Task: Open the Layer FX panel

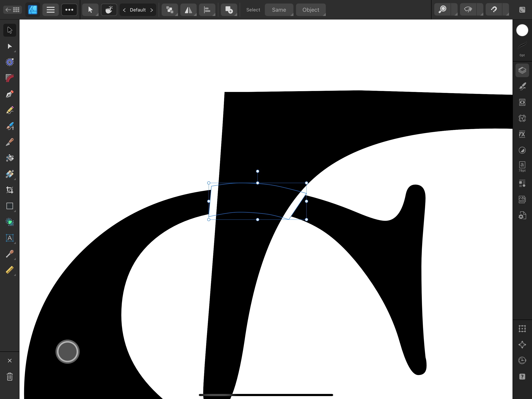Action: (x=522, y=134)
